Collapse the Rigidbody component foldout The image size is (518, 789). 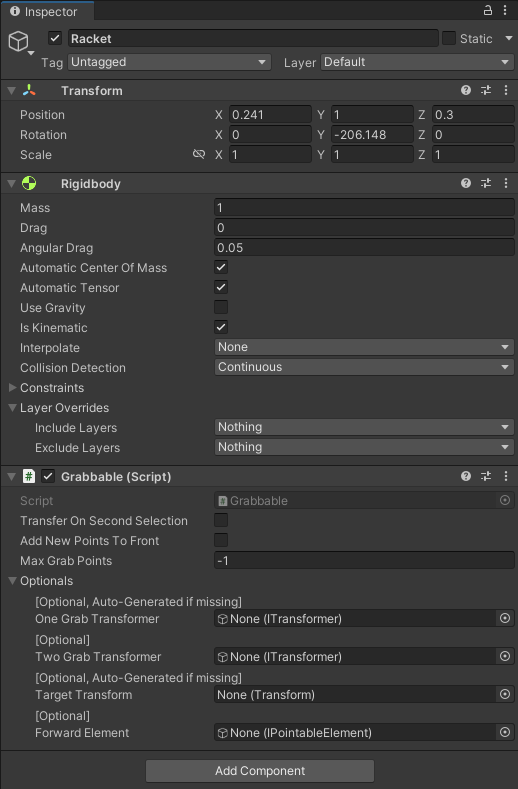tap(12, 184)
